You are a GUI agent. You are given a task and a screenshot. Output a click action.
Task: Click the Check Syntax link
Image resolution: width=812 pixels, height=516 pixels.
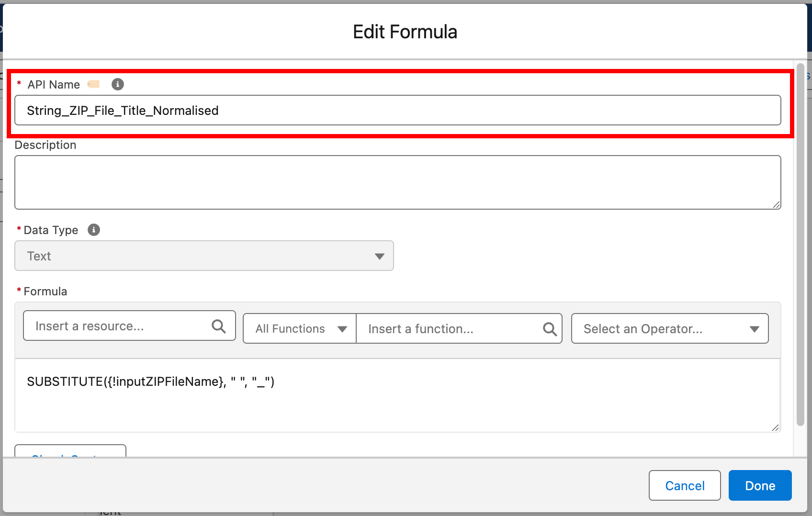[x=70, y=455]
